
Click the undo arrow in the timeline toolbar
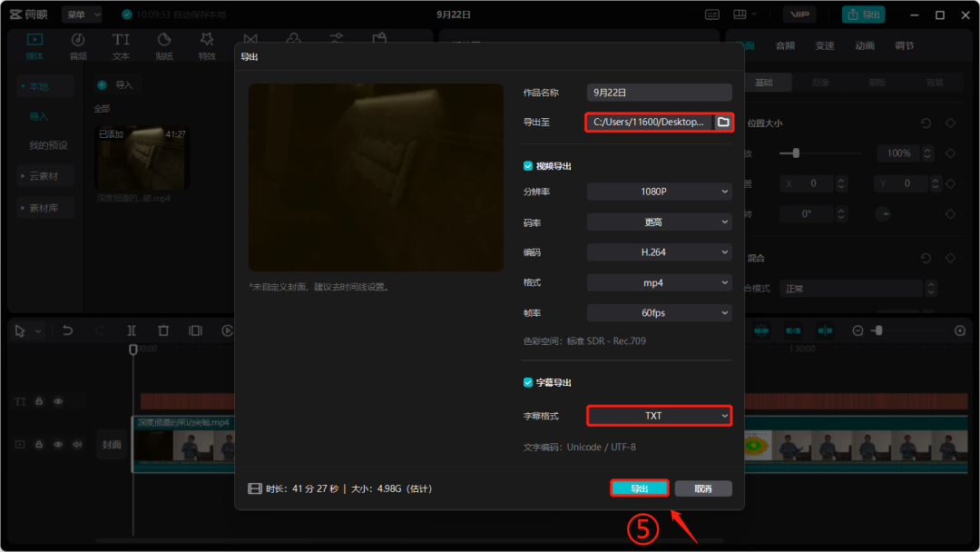point(67,330)
